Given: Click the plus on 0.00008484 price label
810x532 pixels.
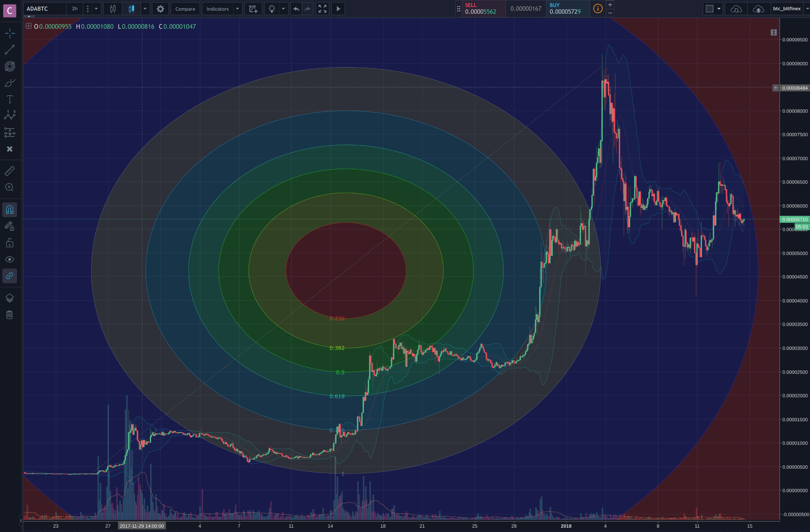Looking at the screenshot, I should tap(776, 88).
